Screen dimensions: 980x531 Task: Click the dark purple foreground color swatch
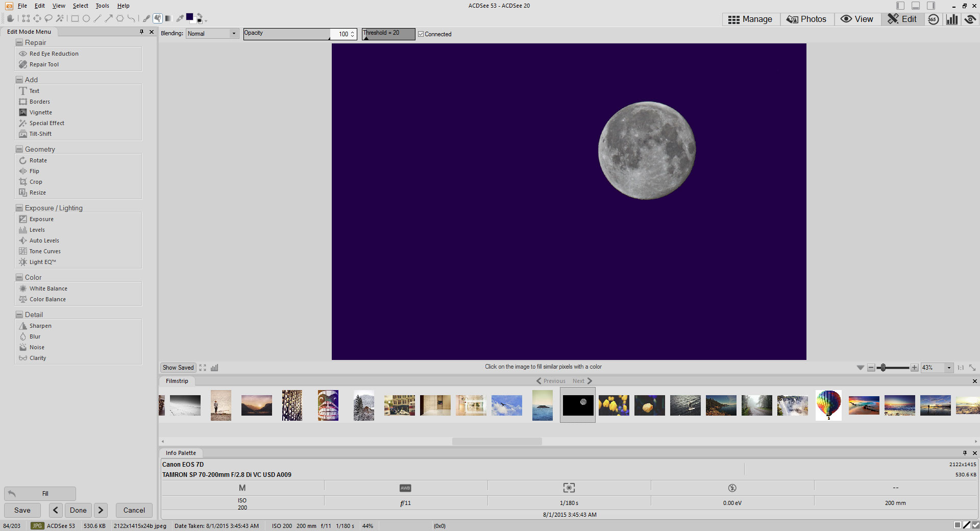click(x=189, y=17)
